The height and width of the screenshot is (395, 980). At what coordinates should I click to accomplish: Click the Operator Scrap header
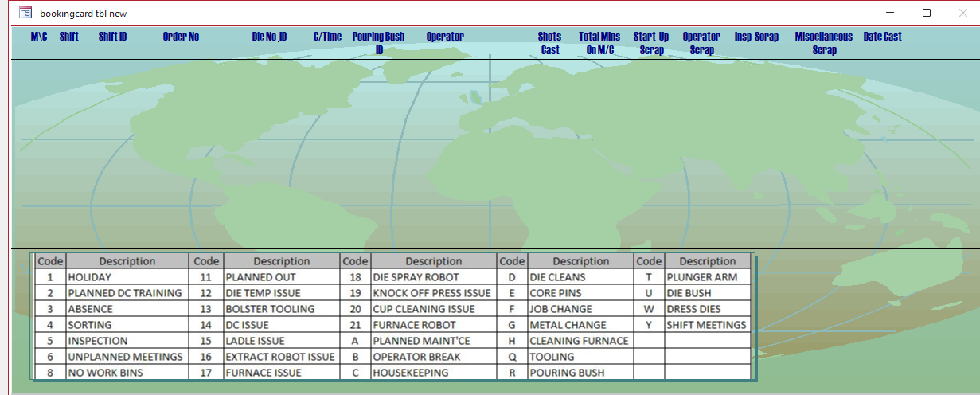click(x=701, y=43)
